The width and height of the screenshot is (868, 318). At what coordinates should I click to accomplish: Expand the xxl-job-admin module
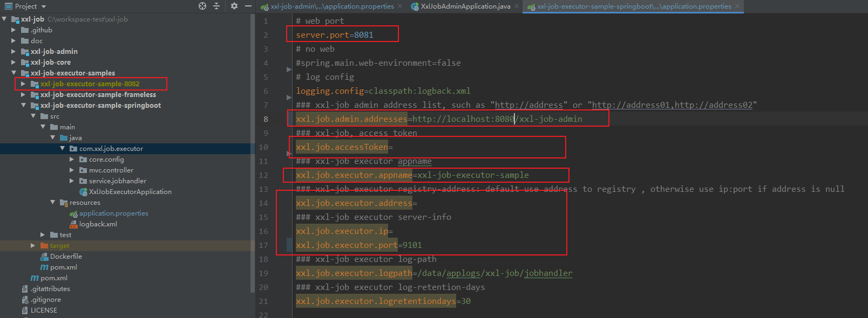[x=13, y=52]
